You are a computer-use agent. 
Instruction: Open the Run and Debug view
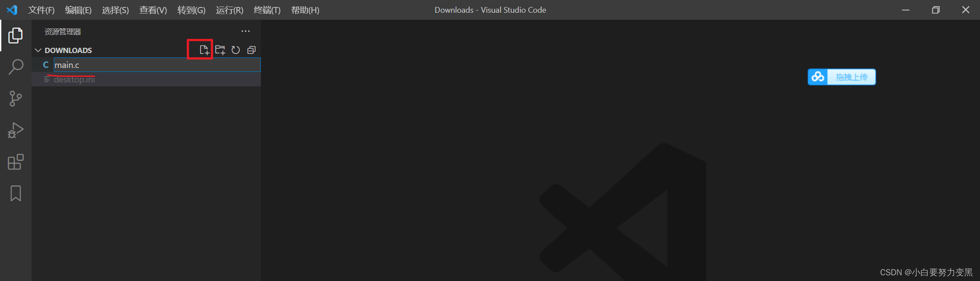[x=16, y=130]
